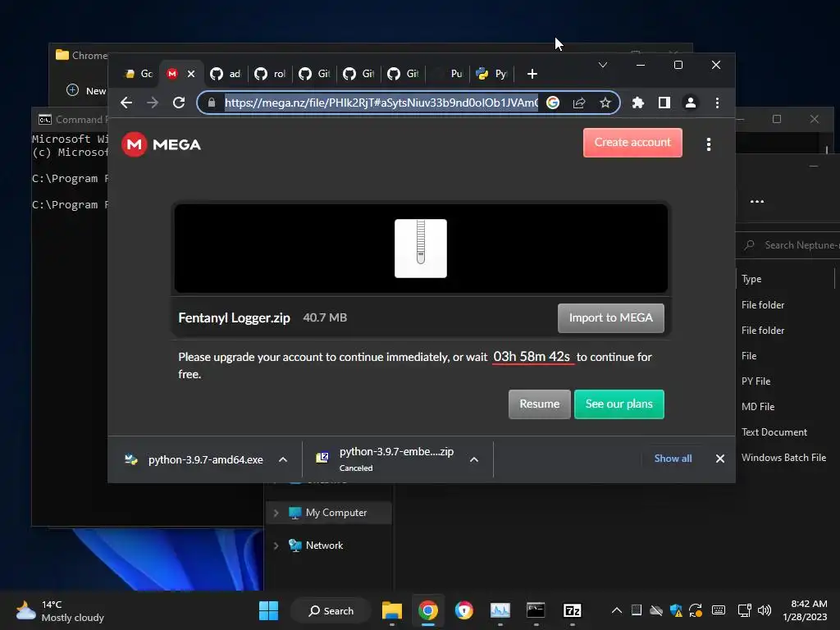Expand options for python-3.9.7-amd64.exe download
This screenshot has height=630, width=840.
click(283, 459)
